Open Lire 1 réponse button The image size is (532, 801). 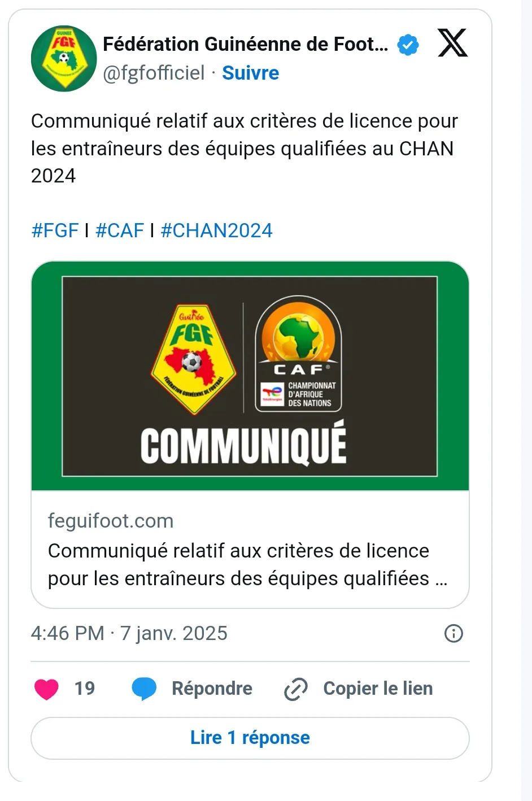tap(250, 738)
